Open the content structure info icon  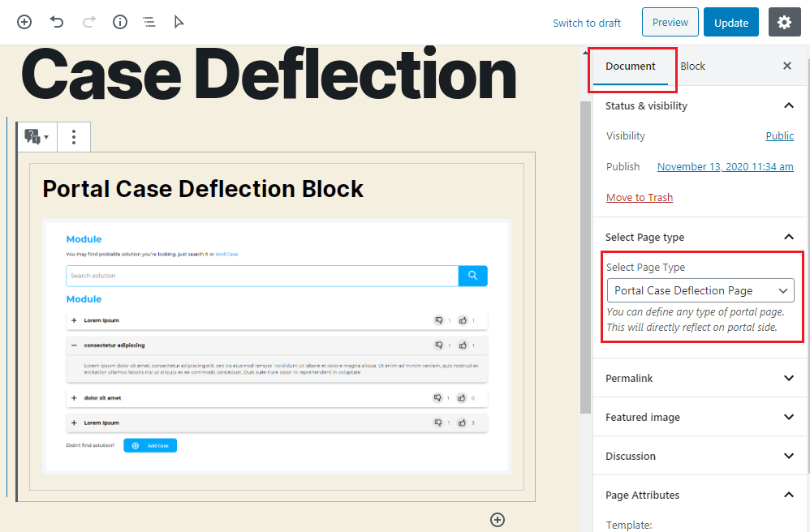pyautogui.click(x=120, y=22)
